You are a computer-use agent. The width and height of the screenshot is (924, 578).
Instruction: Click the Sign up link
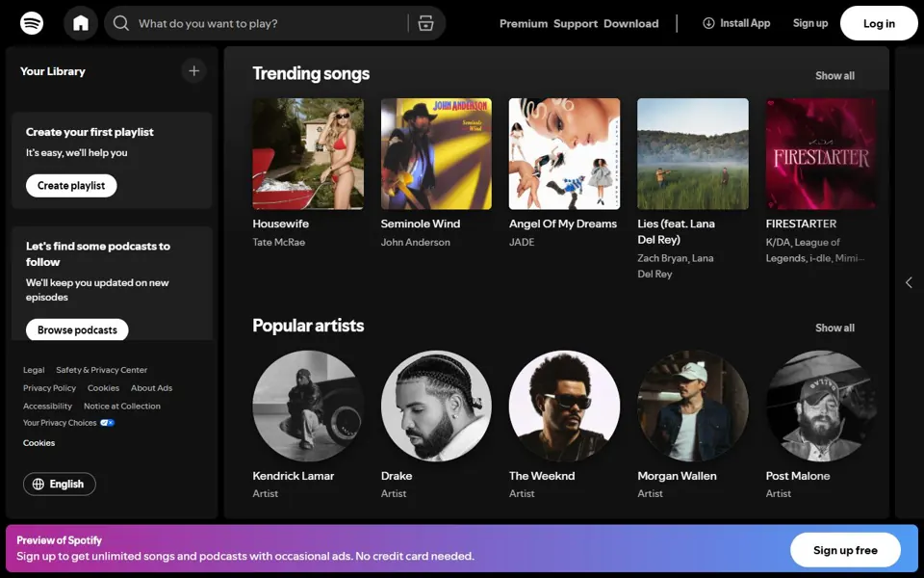[x=810, y=23]
